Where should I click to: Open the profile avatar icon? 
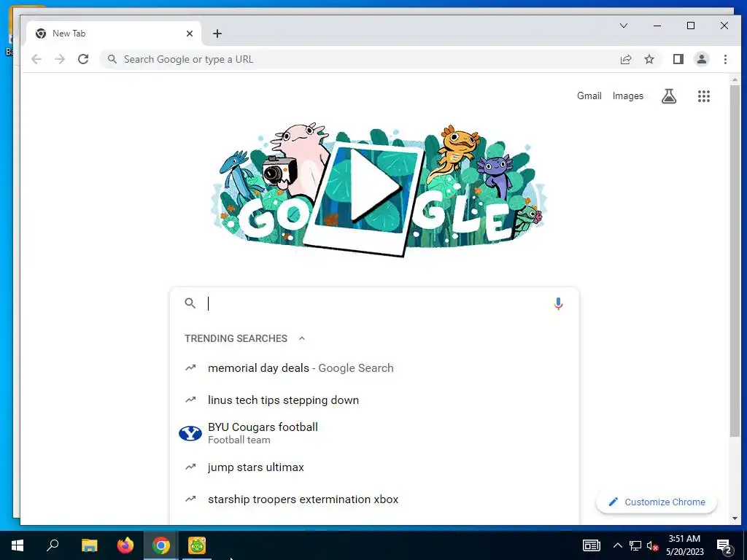(701, 59)
